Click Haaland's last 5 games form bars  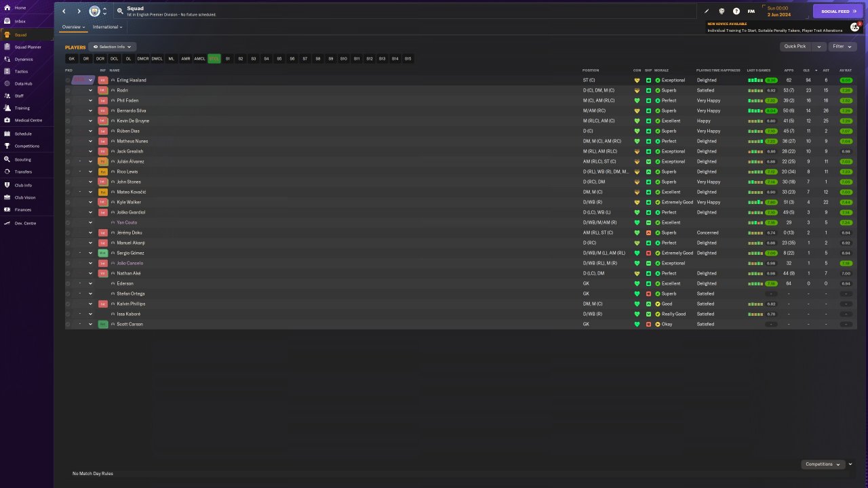click(x=755, y=80)
